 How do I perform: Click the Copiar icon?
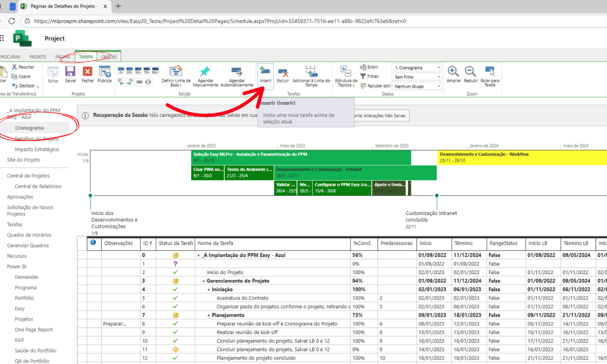(15, 76)
